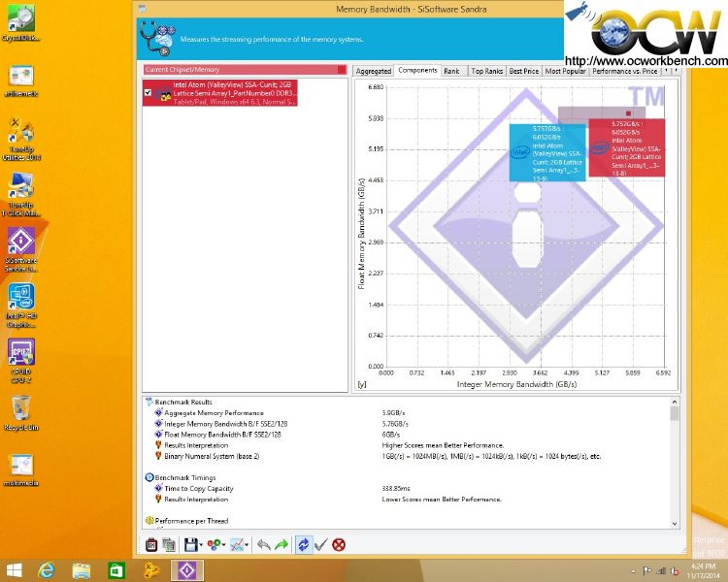Screen dimensions: 728x582
Task: Click the gray back arrow icon
Action: (x=264, y=544)
